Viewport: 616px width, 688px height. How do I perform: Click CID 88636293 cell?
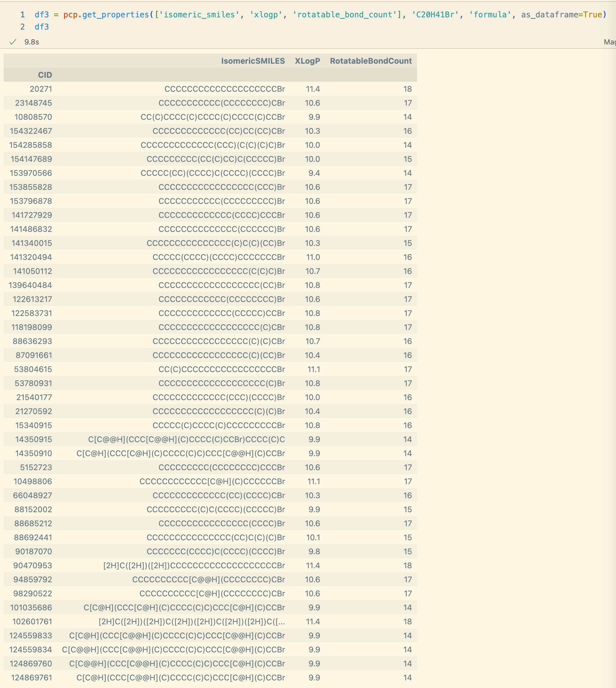(x=33, y=341)
